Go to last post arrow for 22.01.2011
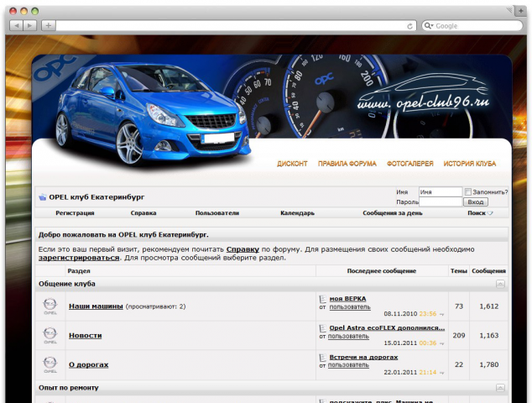 [x=441, y=373]
